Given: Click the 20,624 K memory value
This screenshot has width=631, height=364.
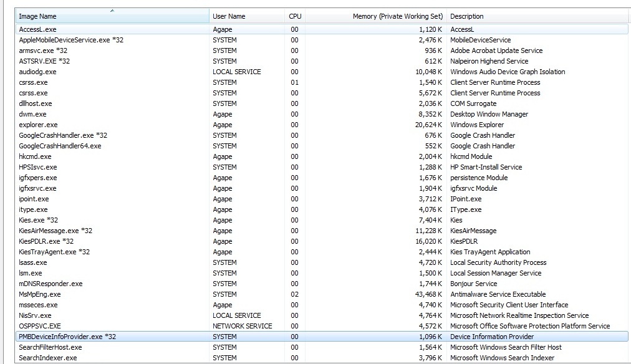Looking at the screenshot, I should (x=428, y=125).
